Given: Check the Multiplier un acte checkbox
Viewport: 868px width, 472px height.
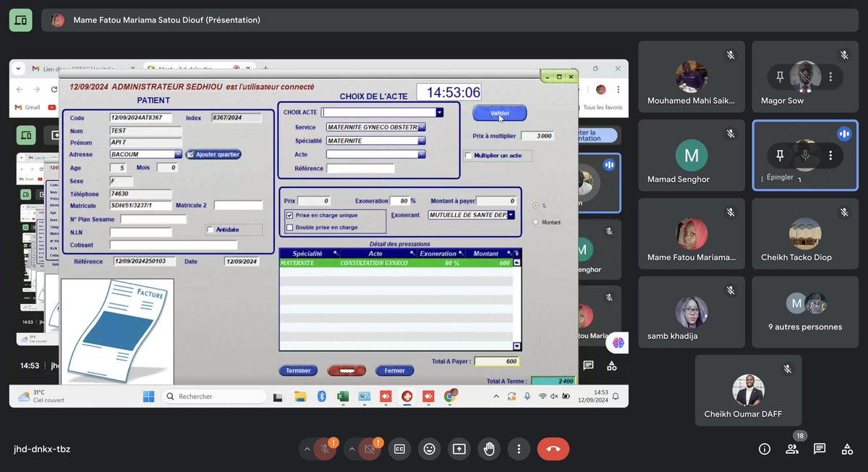Looking at the screenshot, I should [469, 156].
